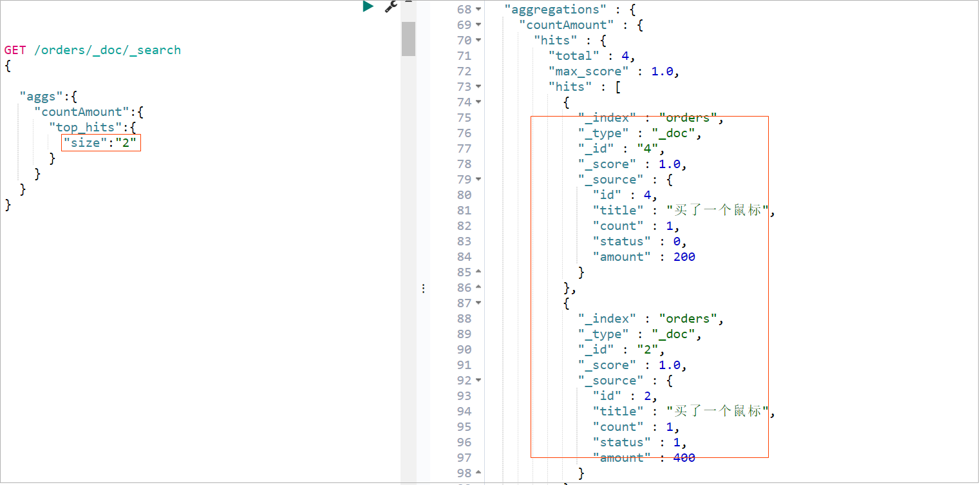Click the "top_hits" key in the request
Image resolution: width=980 pixels, height=485 pixels.
click(x=86, y=128)
